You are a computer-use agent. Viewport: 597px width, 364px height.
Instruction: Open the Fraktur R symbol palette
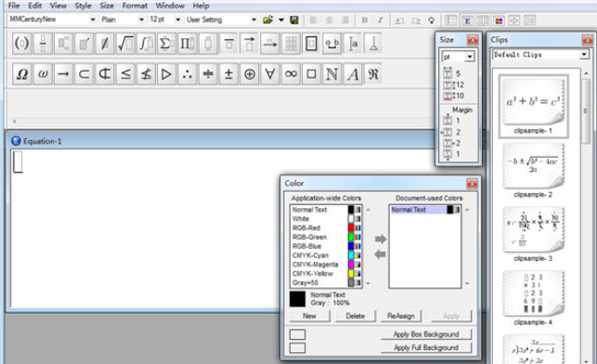pyautogui.click(x=373, y=74)
